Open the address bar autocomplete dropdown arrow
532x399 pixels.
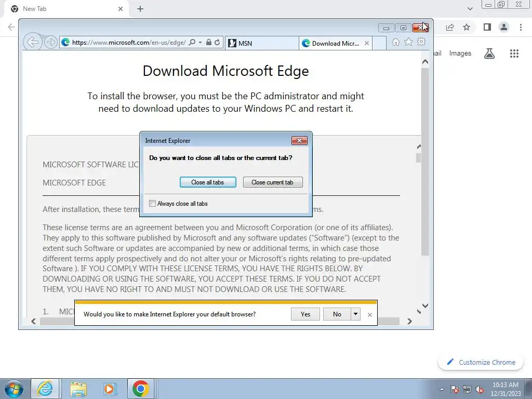(200, 43)
